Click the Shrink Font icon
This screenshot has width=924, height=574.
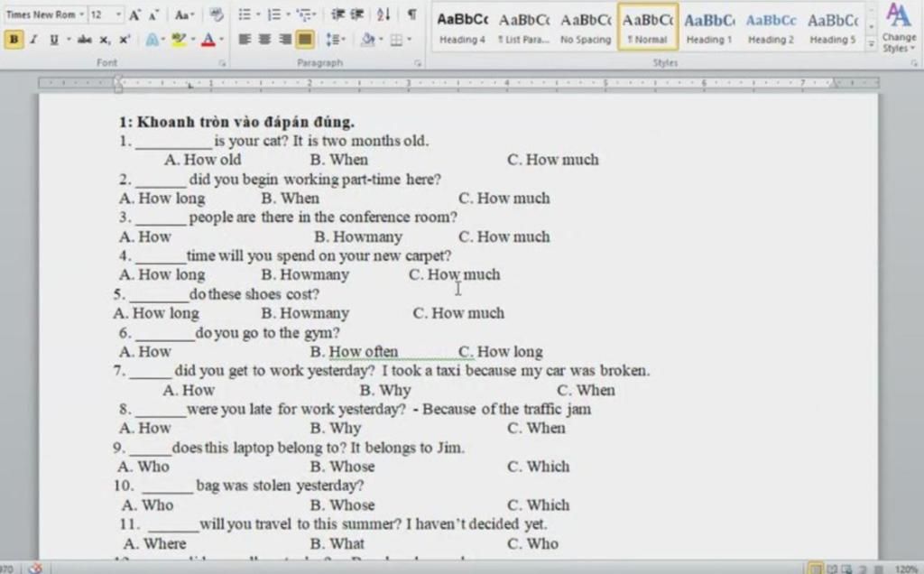pyautogui.click(x=153, y=14)
